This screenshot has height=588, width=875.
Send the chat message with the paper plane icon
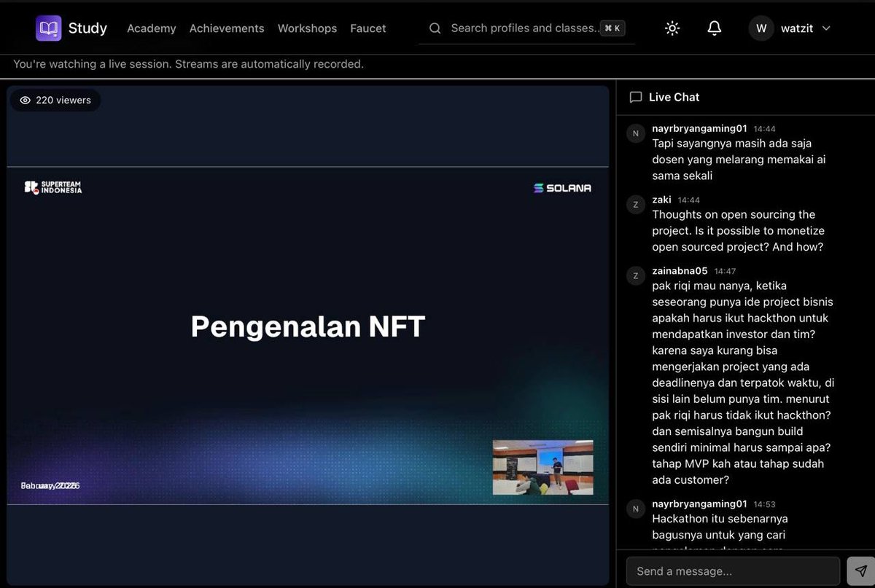861,571
